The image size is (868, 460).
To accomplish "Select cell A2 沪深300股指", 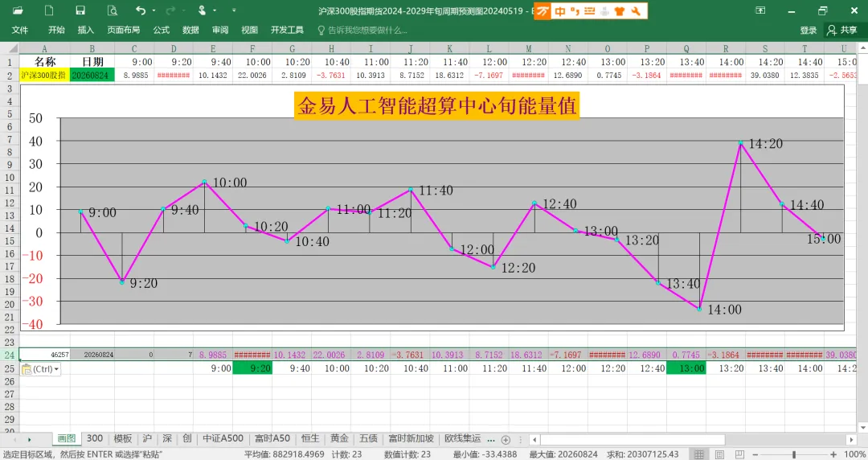I will coord(44,75).
